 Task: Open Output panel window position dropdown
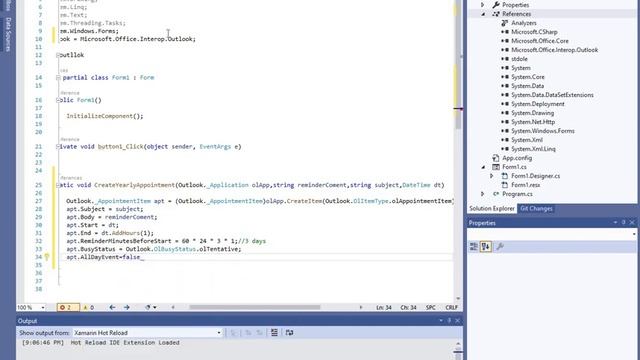(441, 321)
